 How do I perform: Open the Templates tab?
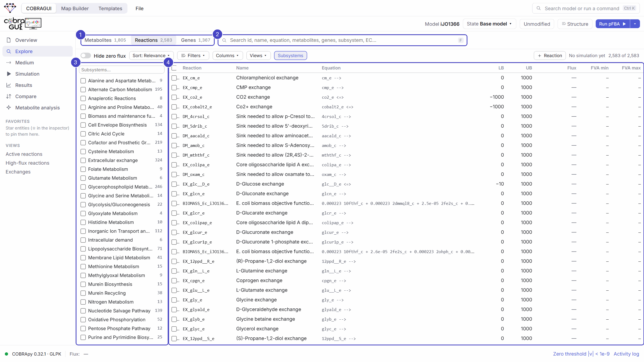click(x=110, y=8)
